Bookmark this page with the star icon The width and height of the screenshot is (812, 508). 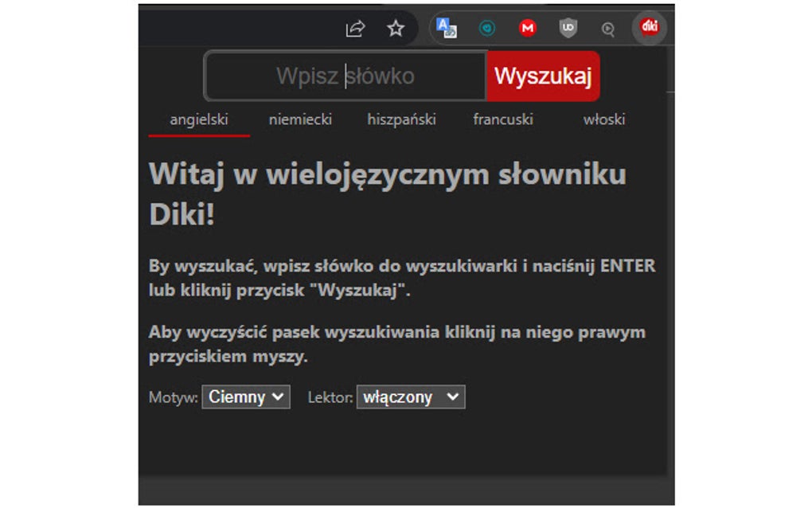click(x=396, y=28)
